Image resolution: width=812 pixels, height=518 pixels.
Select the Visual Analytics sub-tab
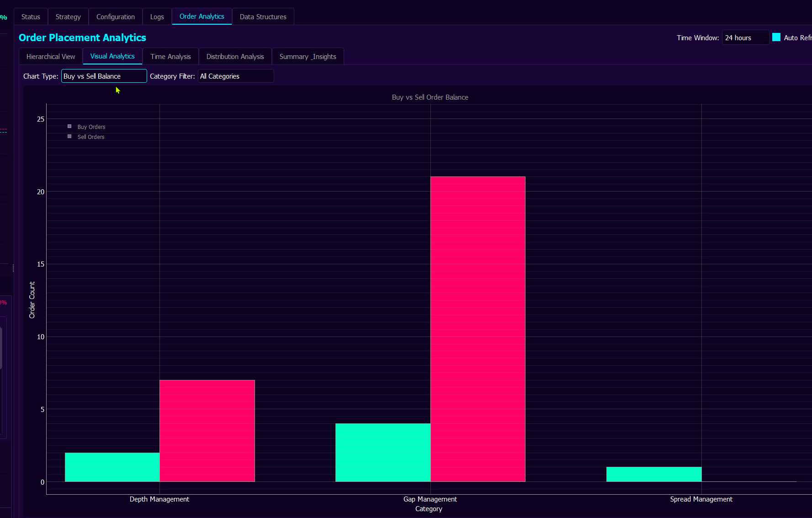(x=112, y=56)
